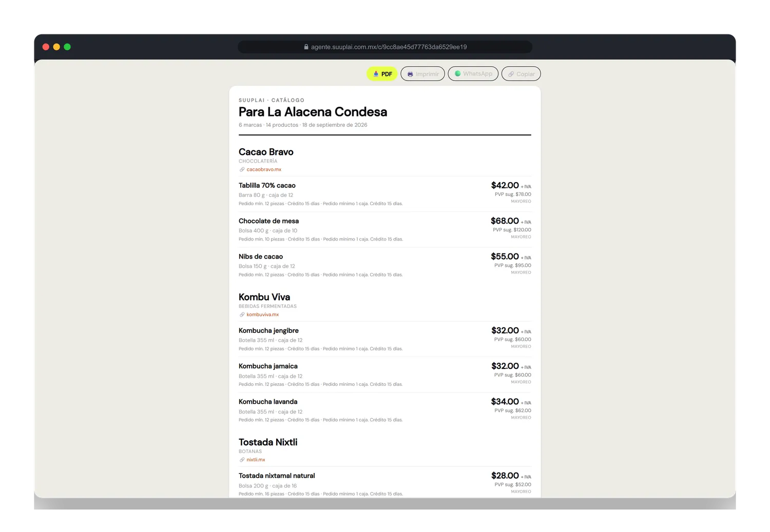Click the product name Kombucha jengibre

pos(268,330)
